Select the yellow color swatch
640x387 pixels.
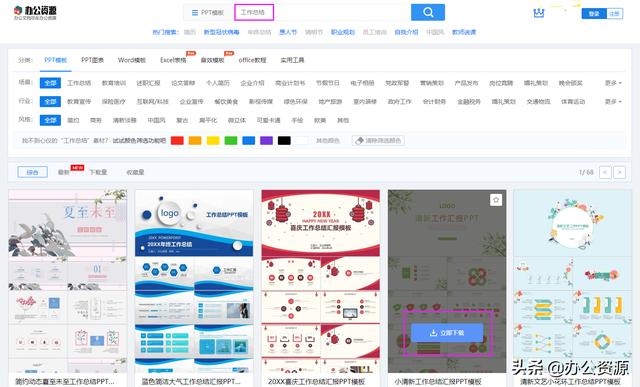tap(213, 140)
